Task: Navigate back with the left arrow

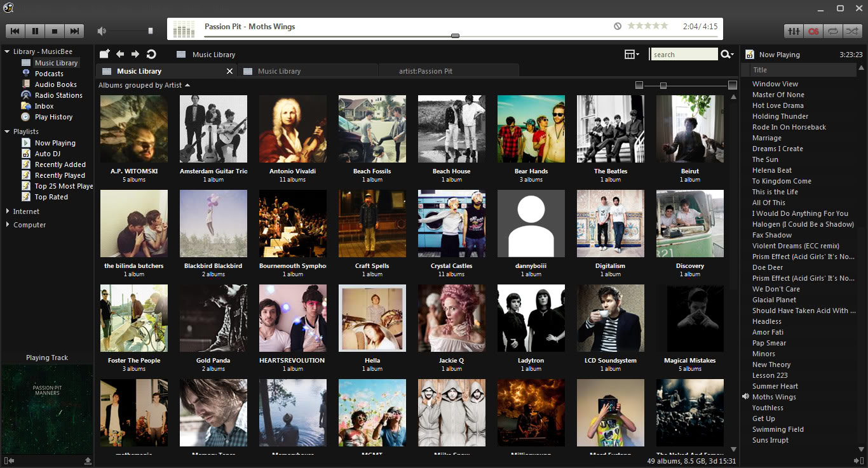Action: coord(120,54)
